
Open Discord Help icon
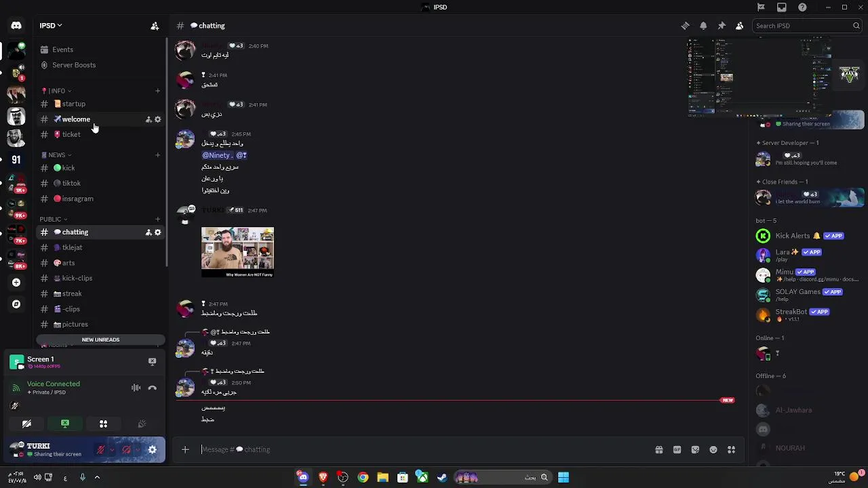[x=803, y=7]
